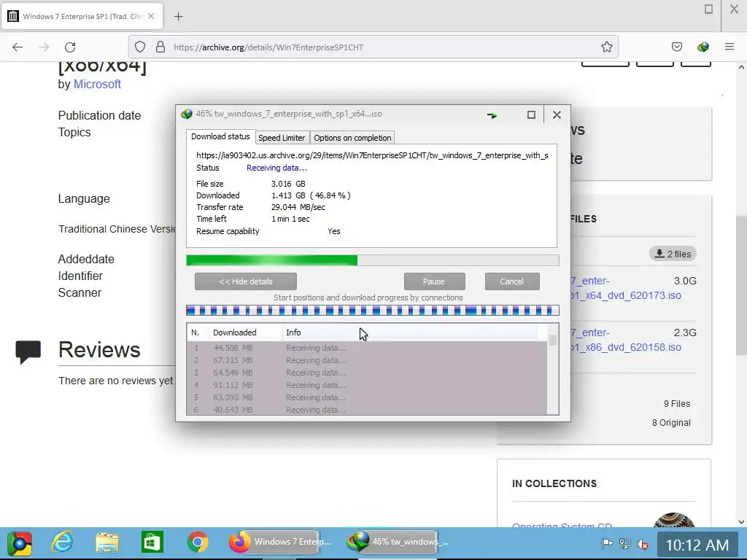Open the Microsoft author link
747x560 pixels.
tap(97, 85)
